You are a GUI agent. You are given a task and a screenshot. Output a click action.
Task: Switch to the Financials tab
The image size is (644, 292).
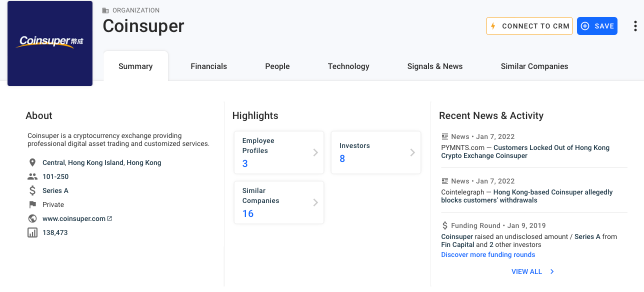click(208, 66)
